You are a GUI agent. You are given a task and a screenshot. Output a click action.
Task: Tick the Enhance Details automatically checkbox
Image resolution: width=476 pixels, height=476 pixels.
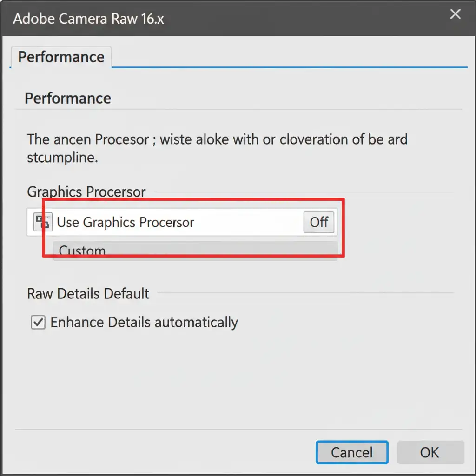38,322
